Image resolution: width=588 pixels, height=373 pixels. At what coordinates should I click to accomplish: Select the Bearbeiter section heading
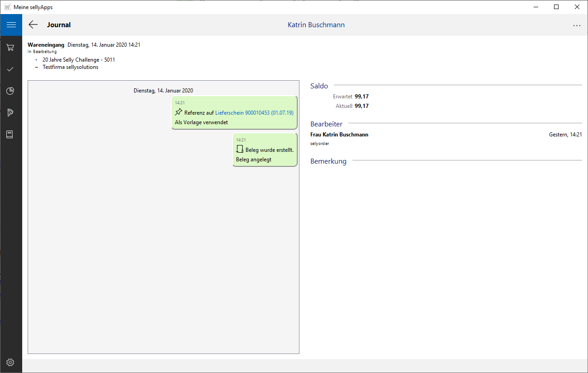point(326,124)
